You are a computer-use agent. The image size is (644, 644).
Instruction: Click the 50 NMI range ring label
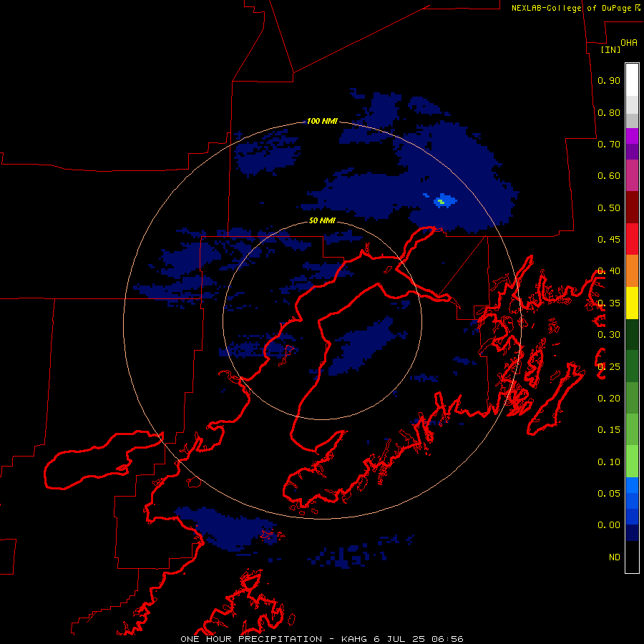(322, 220)
